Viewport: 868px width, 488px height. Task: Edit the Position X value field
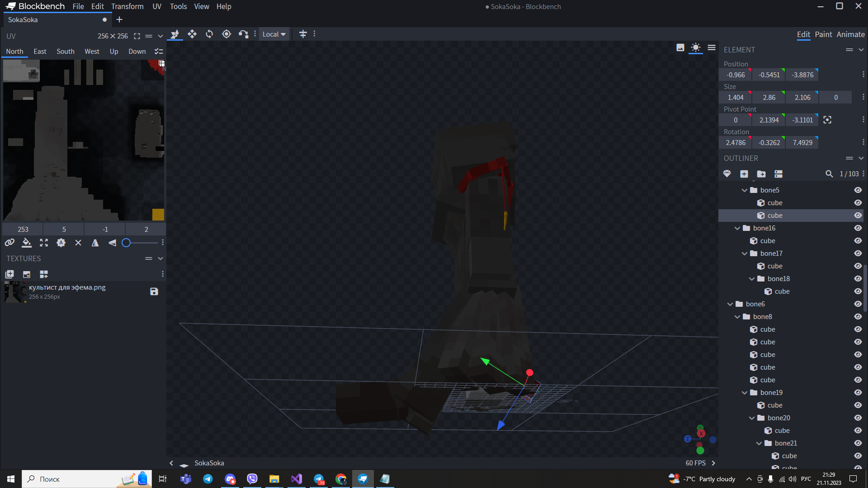(736, 75)
